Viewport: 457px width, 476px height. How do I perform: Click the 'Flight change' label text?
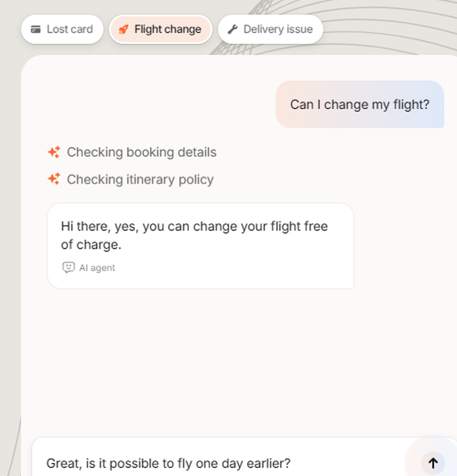click(168, 29)
